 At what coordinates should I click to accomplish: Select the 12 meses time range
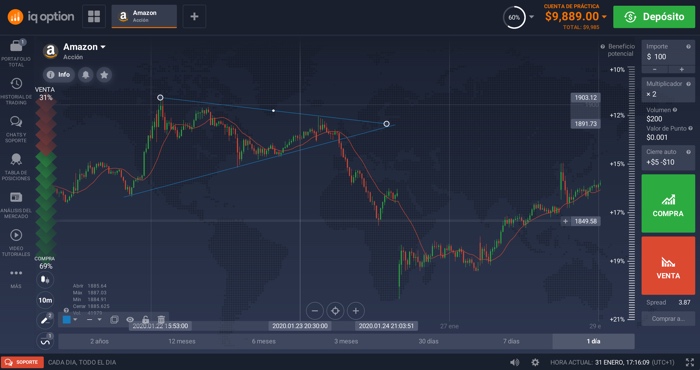click(x=182, y=341)
